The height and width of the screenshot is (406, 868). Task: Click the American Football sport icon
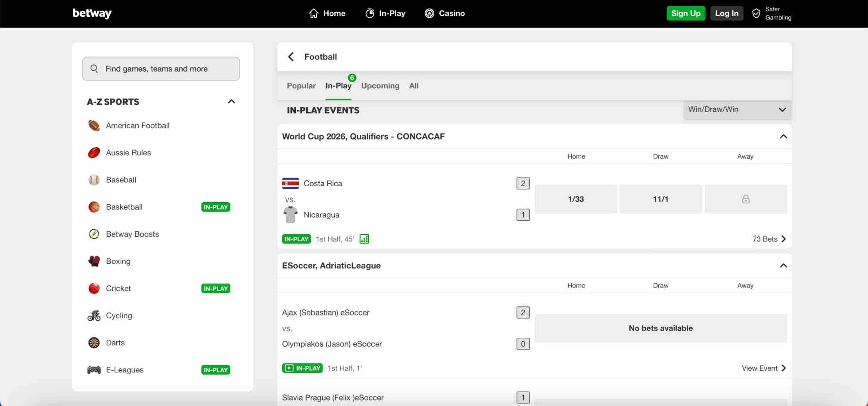pos(94,125)
